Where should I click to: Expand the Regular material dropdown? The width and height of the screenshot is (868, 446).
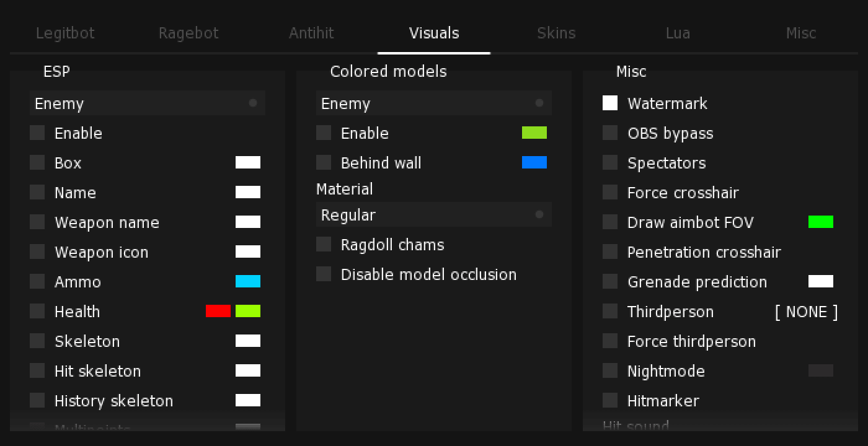point(434,215)
